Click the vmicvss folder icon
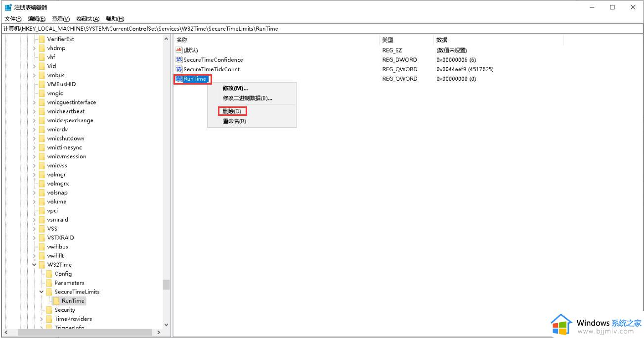The width and height of the screenshot is (644, 338). [42, 165]
